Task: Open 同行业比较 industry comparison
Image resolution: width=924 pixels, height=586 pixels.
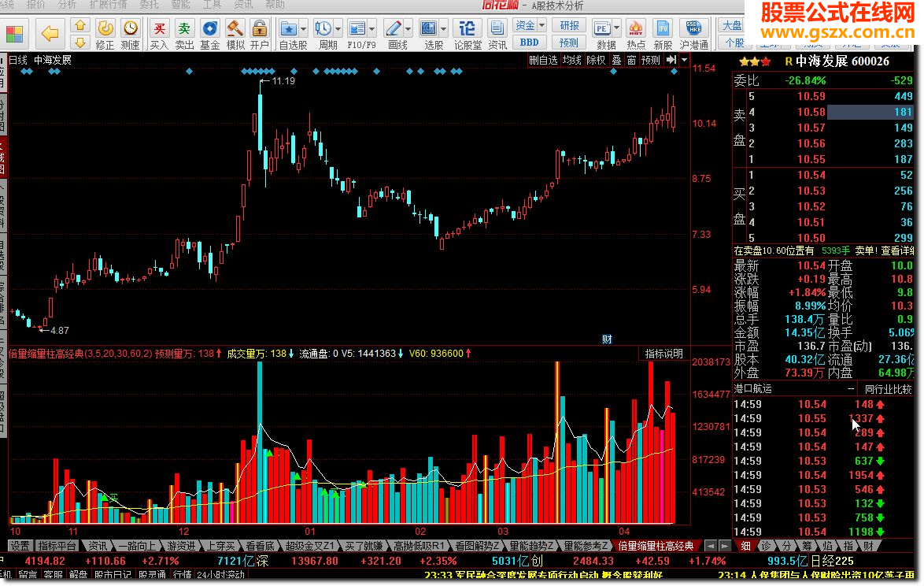Action: 888,389
